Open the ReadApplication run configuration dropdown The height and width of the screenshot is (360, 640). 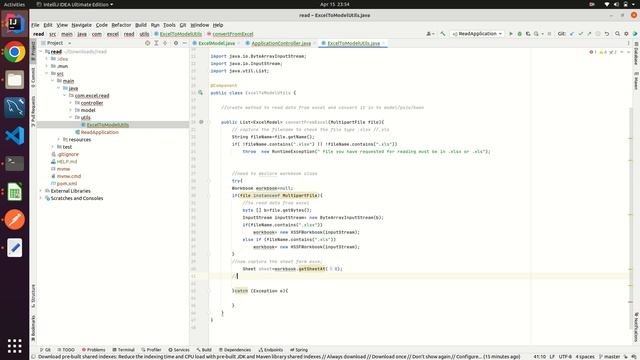[477, 34]
